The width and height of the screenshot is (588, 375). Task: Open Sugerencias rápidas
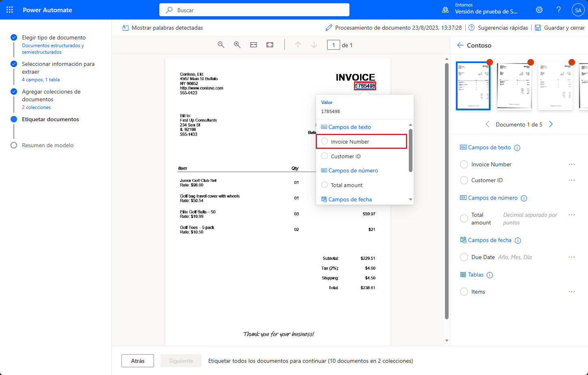[498, 28]
